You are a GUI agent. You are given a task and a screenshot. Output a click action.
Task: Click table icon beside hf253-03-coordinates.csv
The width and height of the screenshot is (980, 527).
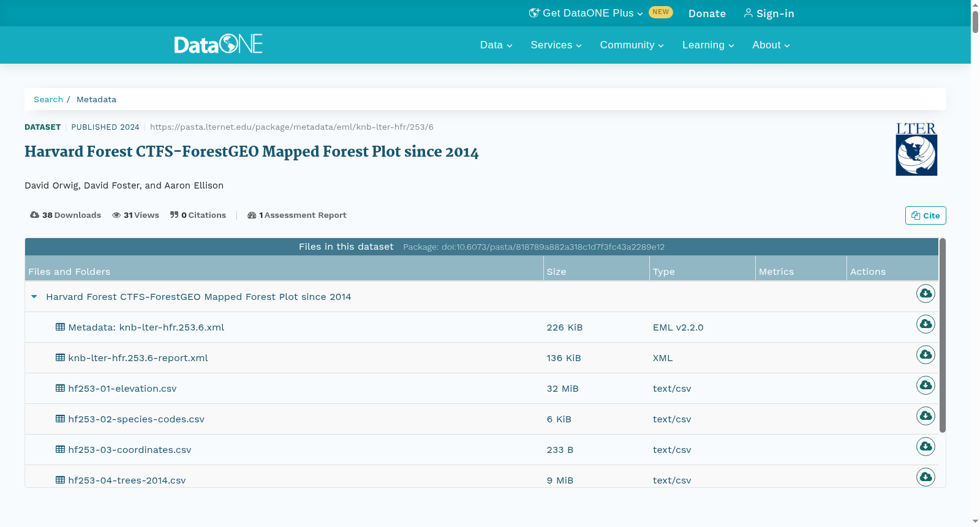(x=60, y=449)
